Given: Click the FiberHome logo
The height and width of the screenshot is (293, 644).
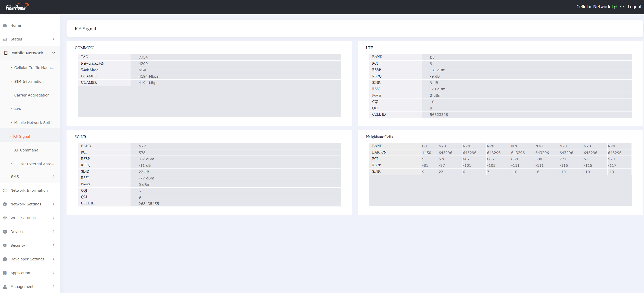Looking at the screenshot, I should pos(17,7).
